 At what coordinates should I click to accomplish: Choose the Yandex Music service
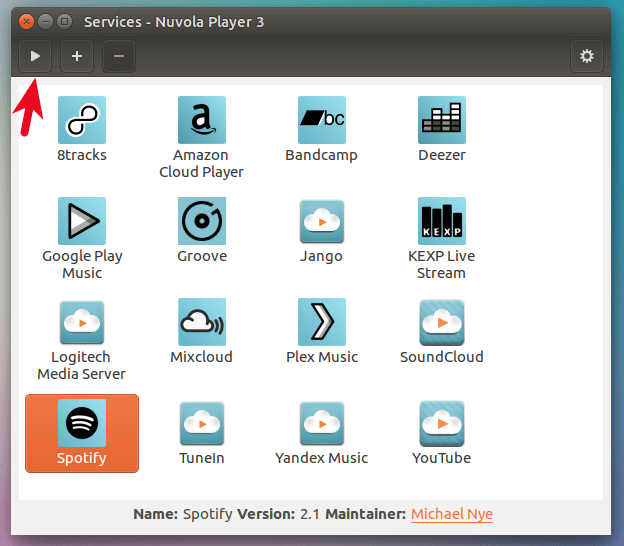click(321, 424)
